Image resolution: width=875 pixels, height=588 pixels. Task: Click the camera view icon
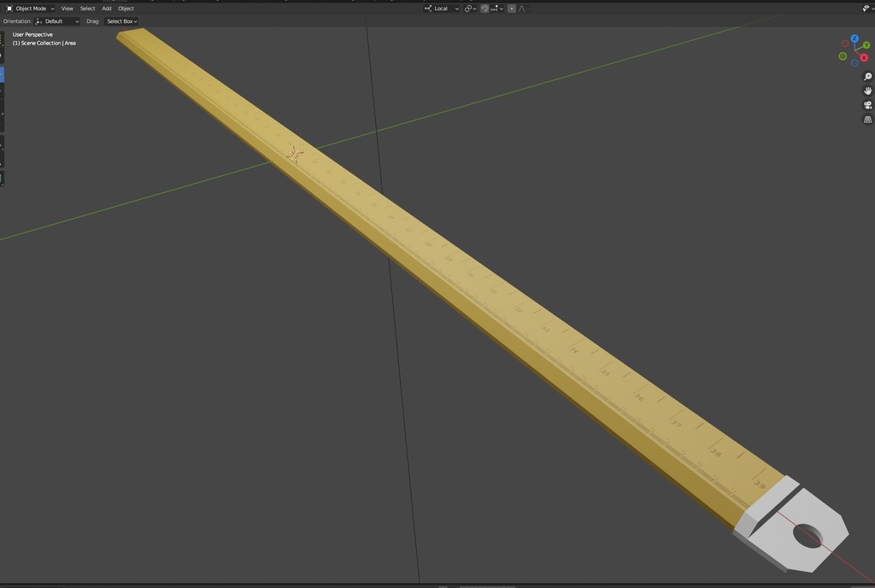click(x=867, y=105)
